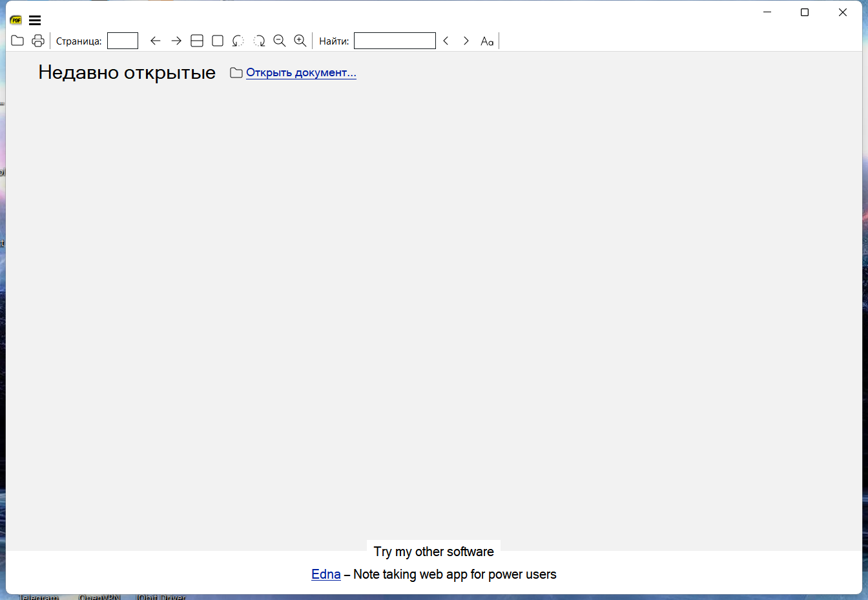This screenshot has width=868, height=600.
Task: Zoom out with the magnifier minus icon
Action: click(x=280, y=41)
